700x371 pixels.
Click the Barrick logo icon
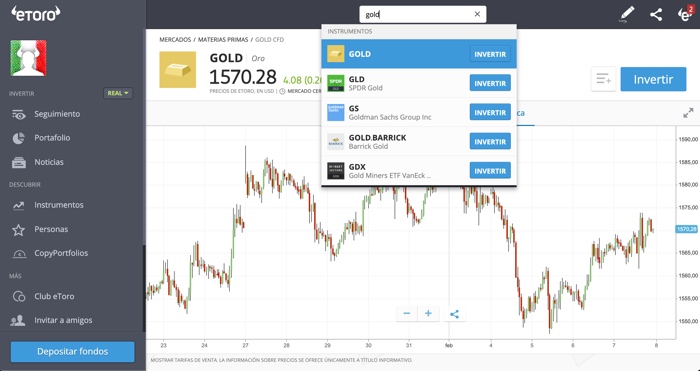(x=336, y=142)
